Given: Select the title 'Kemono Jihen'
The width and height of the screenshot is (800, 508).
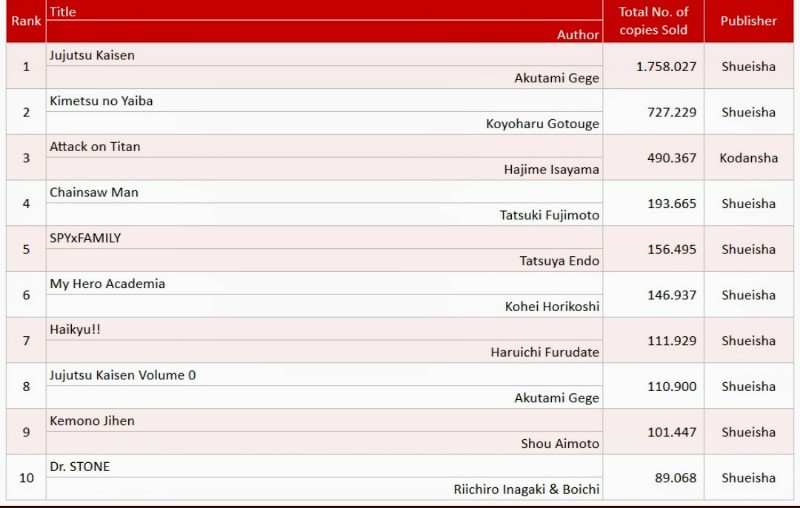Looking at the screenshot, I should click(92, 421).
